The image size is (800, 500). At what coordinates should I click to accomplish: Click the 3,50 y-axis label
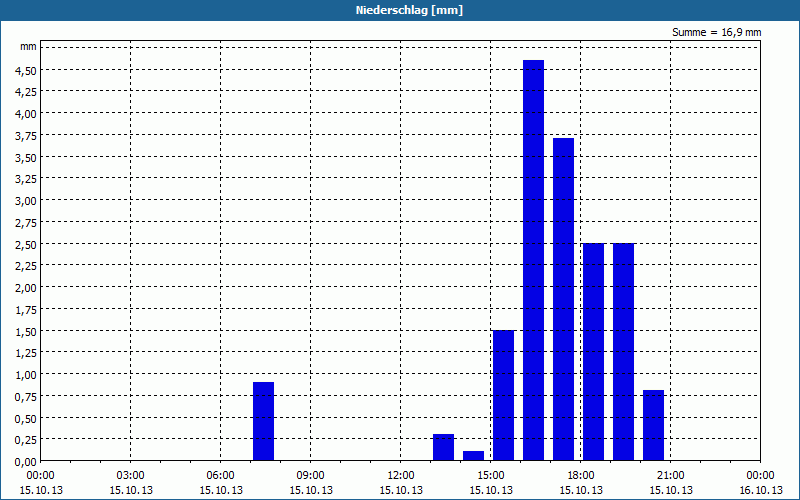pos(26,158)
